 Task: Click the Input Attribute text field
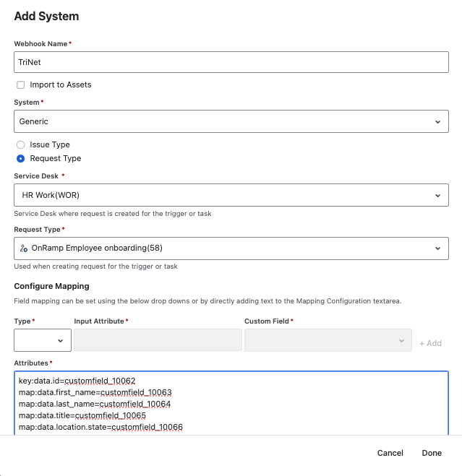point(158,340)
